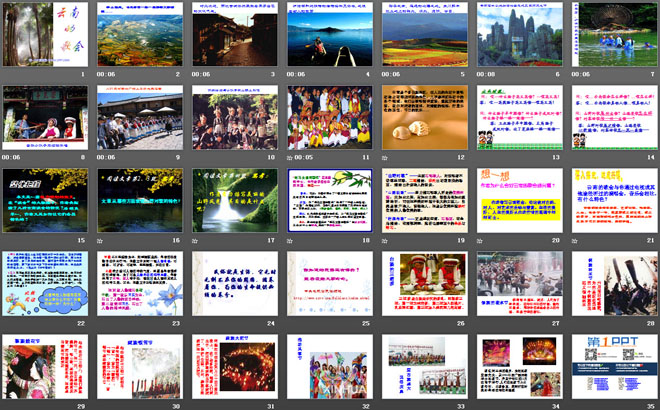Click the slide number 35 label
660x410 pixels.
tap(652, 406)
